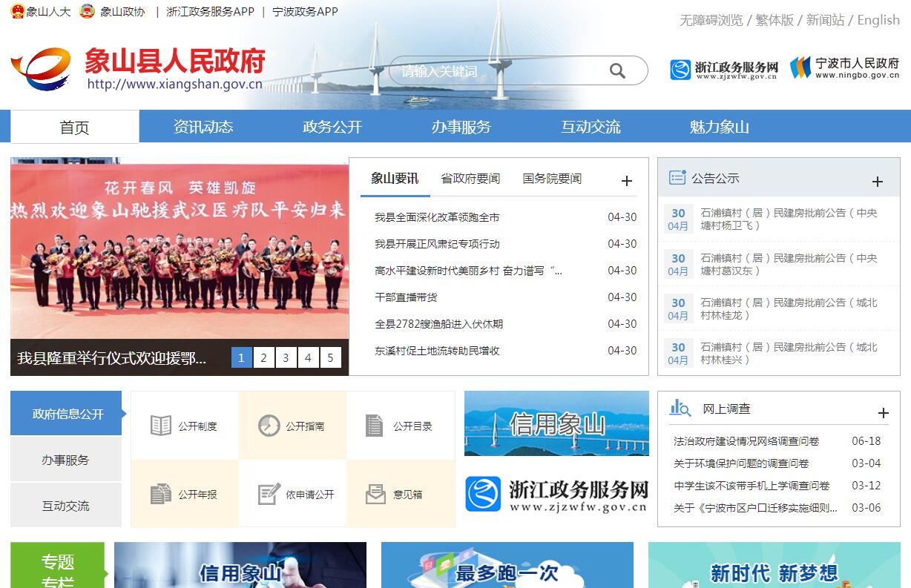The height and width of the screenshot is (588, 911).
Task: Open news 干部直播带货
Action: tap(406, 297)
